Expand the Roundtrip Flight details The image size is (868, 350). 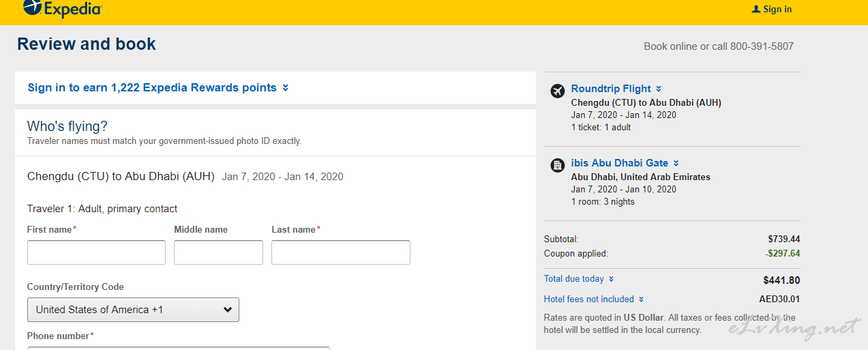point(616,89)
